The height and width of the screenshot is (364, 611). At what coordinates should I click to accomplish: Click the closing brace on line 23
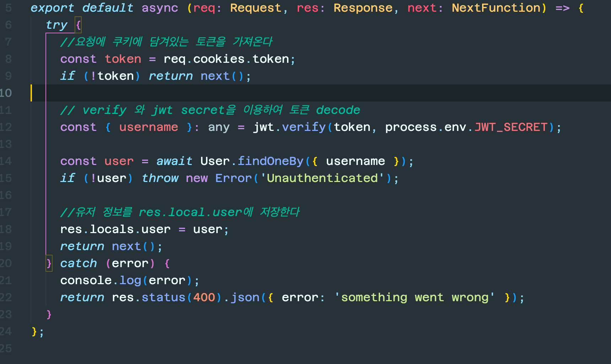[x=49, y=314]
